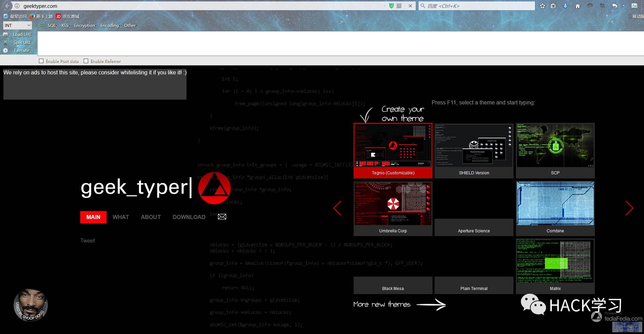Click the browser back arrow button
The image size is (644, 334).
7,6
